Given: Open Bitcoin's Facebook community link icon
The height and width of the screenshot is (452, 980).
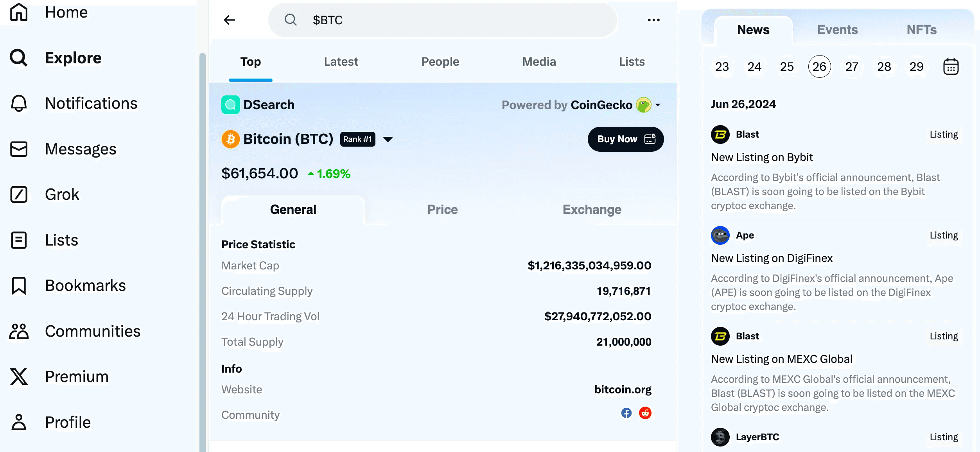Looking at the screenshot, I should [x=626, y=413].
